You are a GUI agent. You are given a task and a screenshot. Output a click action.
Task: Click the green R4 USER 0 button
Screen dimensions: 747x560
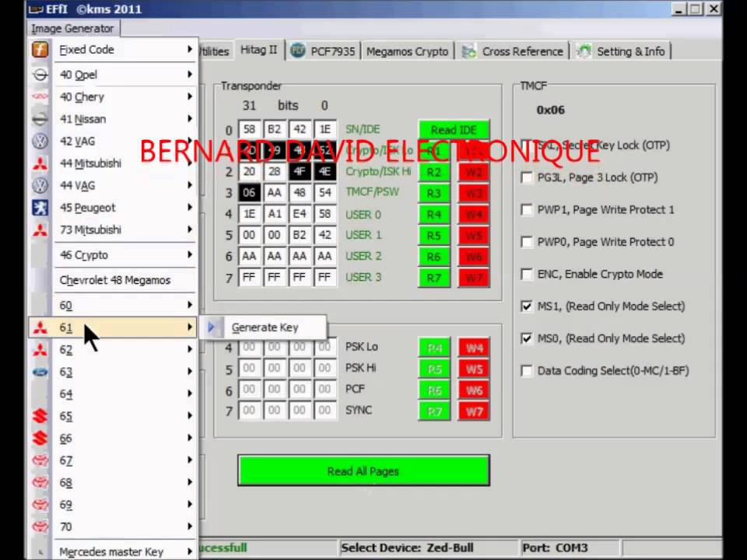point(433,215)
